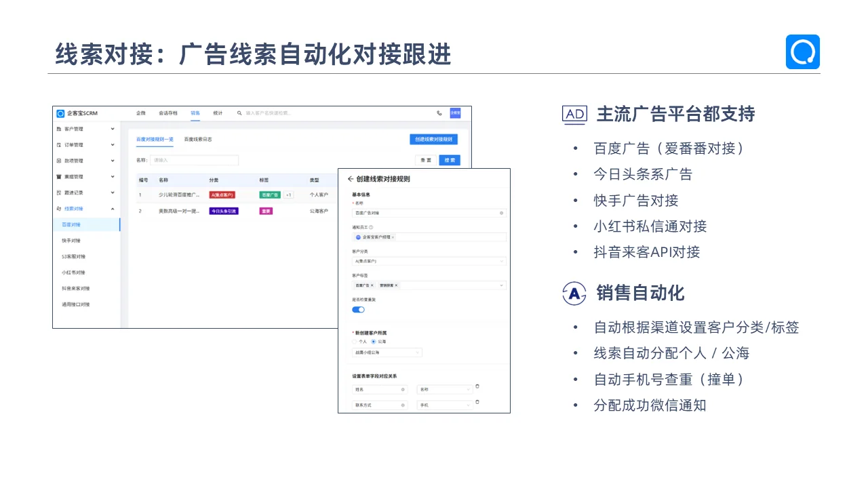Toggle the 是否检查重复 switch

click(x=358, y=310)
